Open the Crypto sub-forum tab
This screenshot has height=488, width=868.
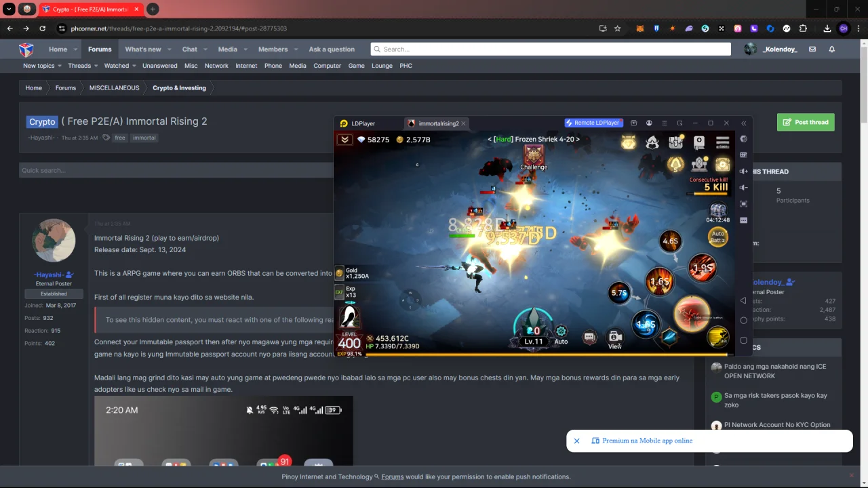coord(42,122)
